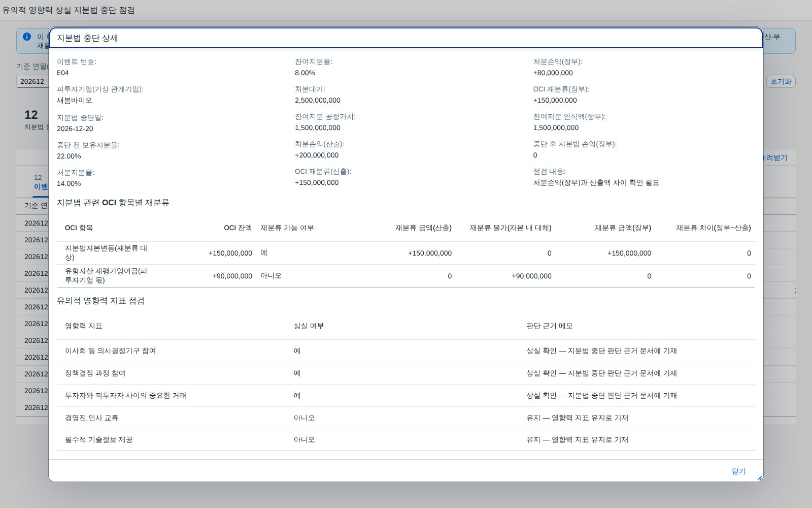Click indicator 경영진 인사 교류
Viewport: 812px width, 508px height.
pos(91,418)
